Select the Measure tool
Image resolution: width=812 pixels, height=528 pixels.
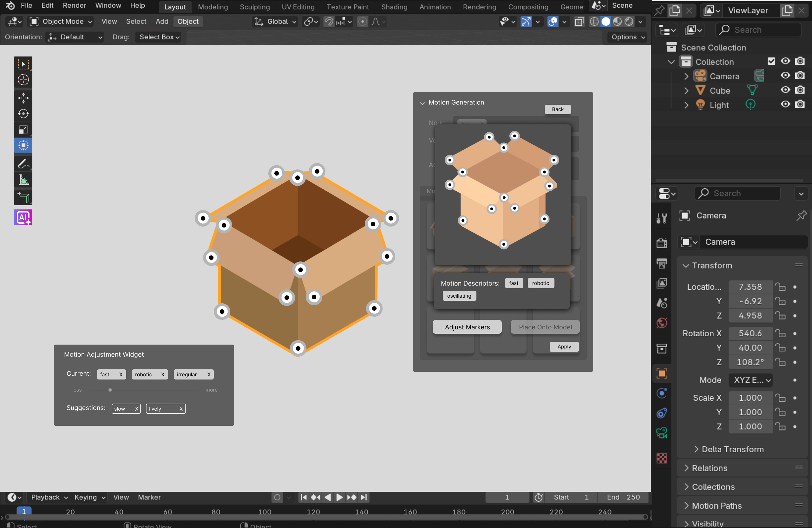tap(23, 180)
